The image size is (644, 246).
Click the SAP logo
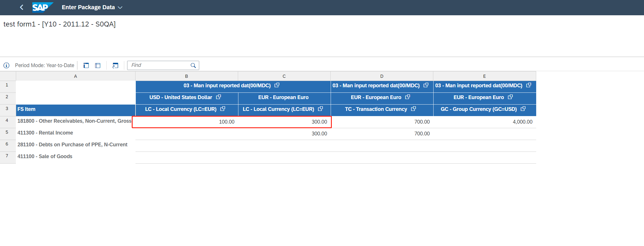42,7
